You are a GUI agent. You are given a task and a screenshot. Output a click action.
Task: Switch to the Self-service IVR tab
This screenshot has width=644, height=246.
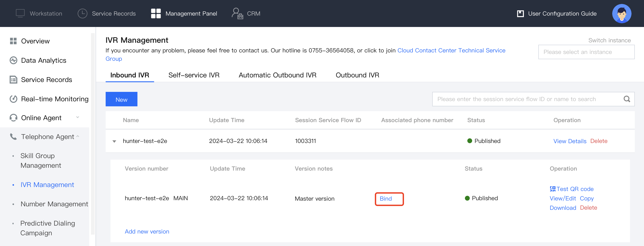(x=194, y=75)
